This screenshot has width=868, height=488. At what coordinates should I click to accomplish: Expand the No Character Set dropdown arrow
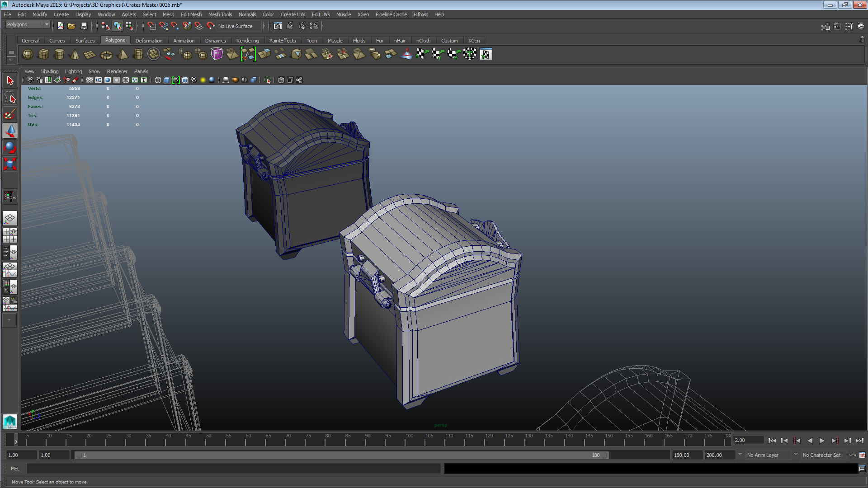(796, 455)
